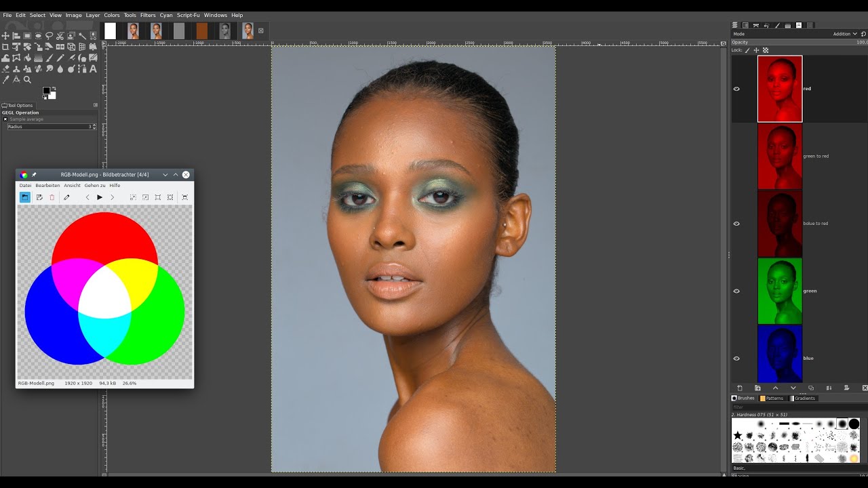Toggle visibility of the blue layer

736,358
